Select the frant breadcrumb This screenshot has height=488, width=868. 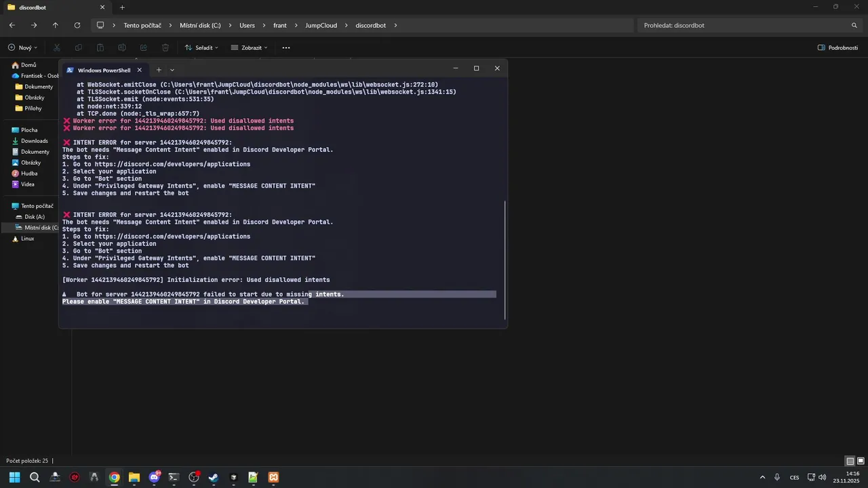coord(280,25)
